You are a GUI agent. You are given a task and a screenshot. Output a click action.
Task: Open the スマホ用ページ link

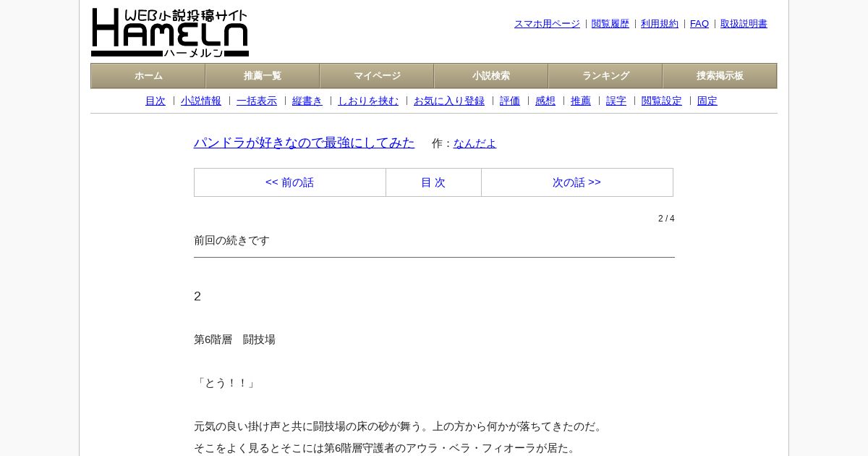547,24
